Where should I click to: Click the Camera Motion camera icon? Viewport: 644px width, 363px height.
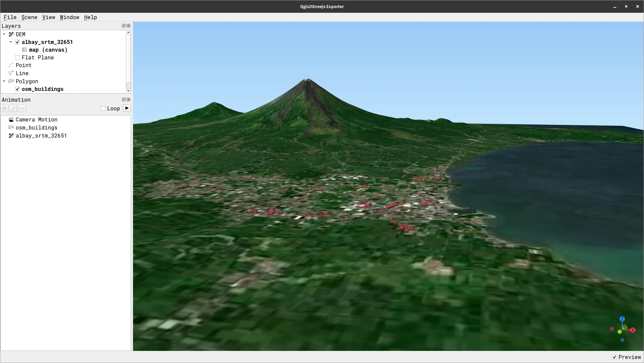[11, 119]
